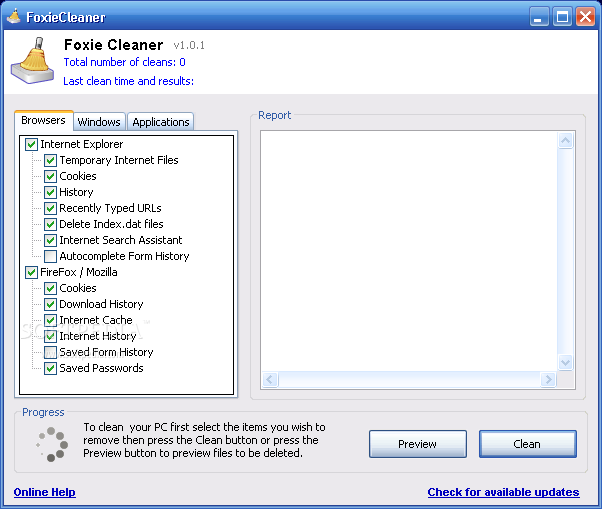
Task: Close the FoxieCleaner window
Action: coord(585,17)
